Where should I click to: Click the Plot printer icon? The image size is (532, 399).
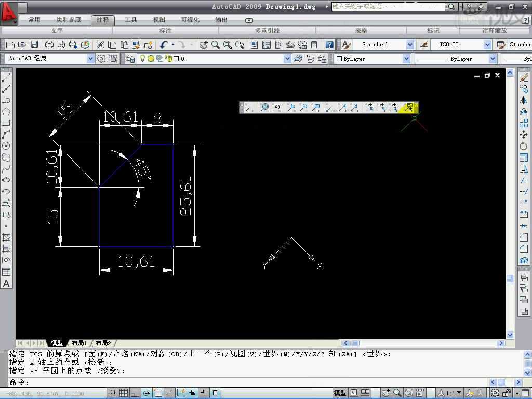point(49,45)
